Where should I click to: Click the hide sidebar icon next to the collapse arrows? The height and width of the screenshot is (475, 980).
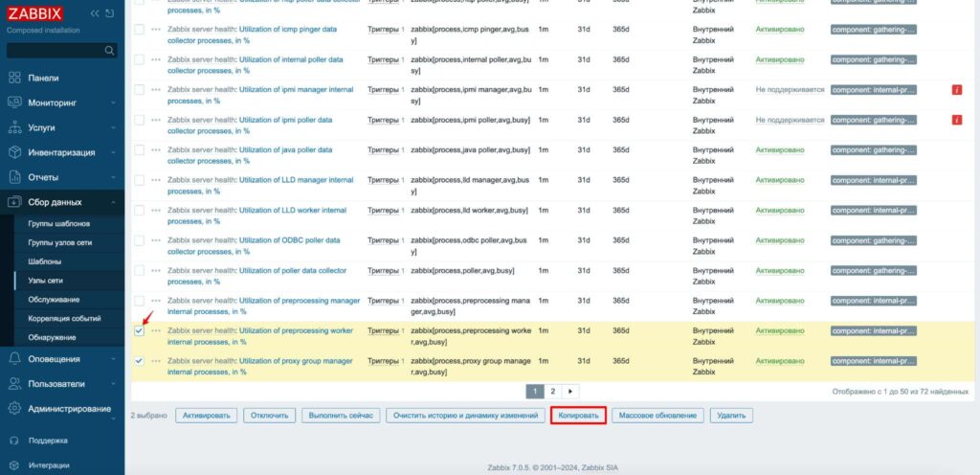(110, 13)
